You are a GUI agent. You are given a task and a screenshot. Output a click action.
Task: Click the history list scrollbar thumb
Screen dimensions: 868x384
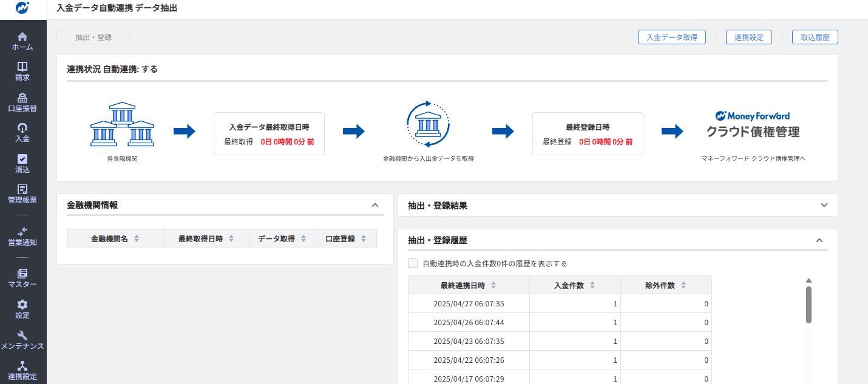809,305
